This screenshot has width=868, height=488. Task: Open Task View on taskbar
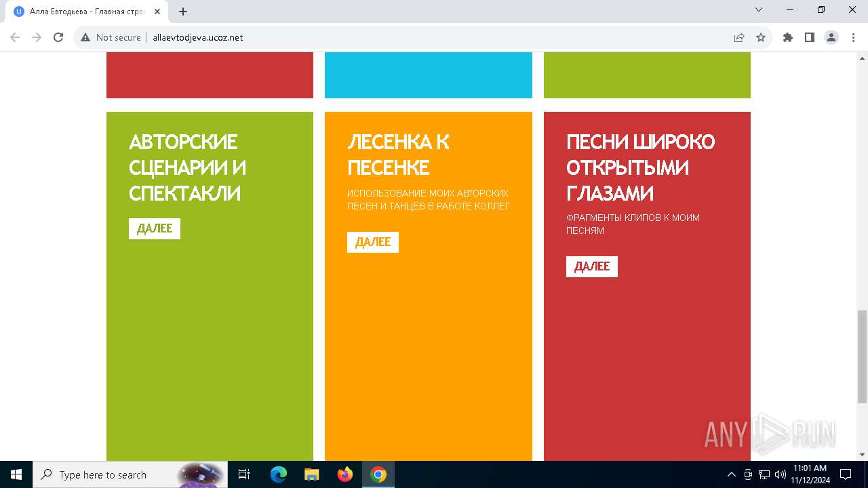point(244,474)
